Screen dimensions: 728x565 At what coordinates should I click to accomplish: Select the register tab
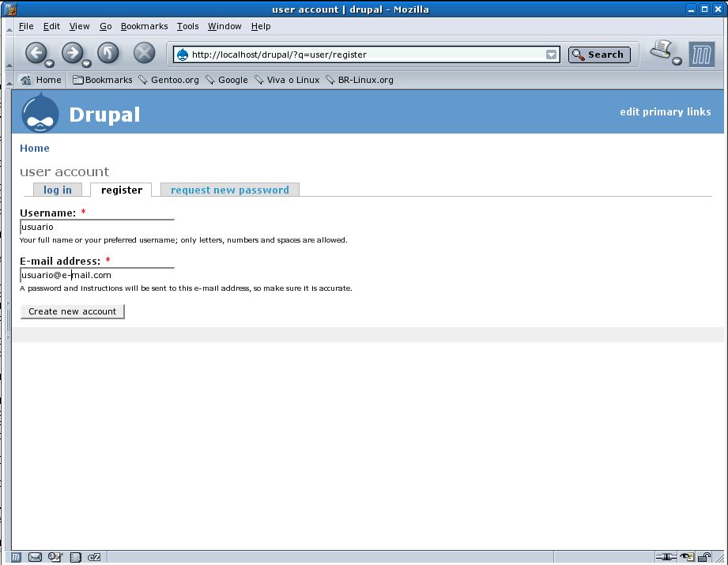click(122, 190)
